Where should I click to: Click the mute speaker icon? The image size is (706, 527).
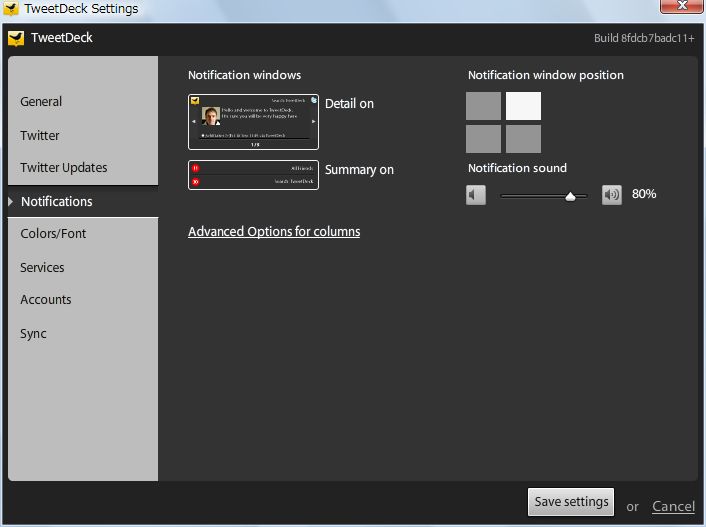pyautogui.click(x=476, y=195)
